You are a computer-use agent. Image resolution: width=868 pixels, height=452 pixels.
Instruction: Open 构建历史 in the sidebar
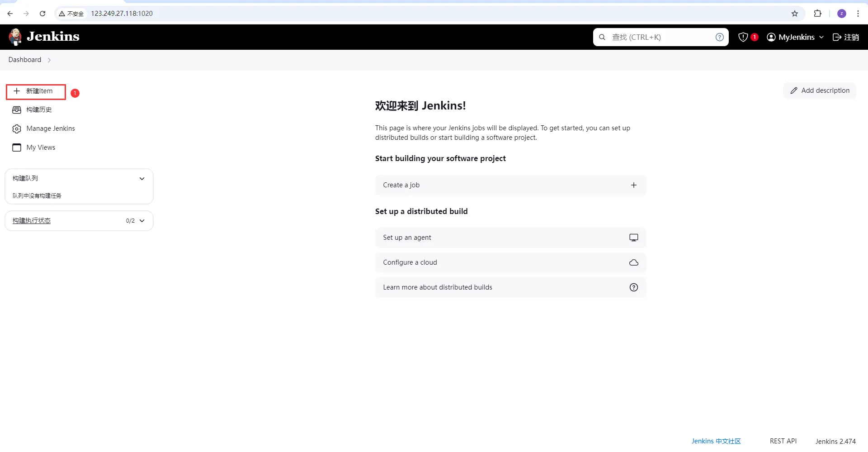tap(39, 110)
